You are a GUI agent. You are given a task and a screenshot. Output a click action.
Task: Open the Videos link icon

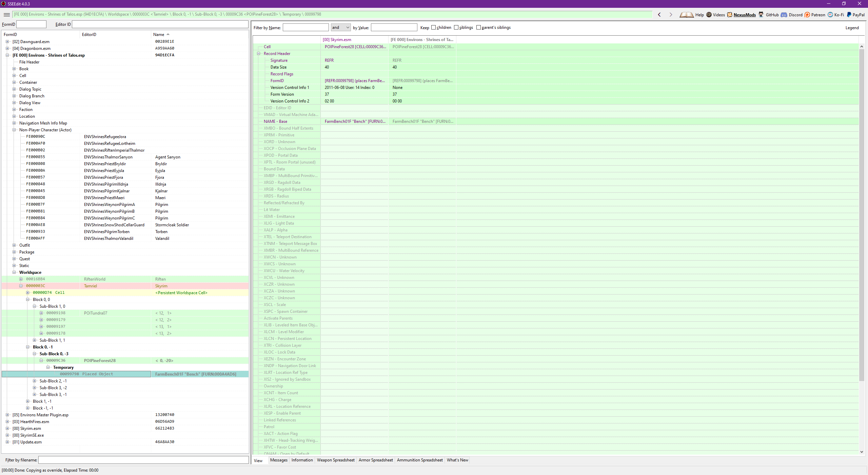coord(709,15)
